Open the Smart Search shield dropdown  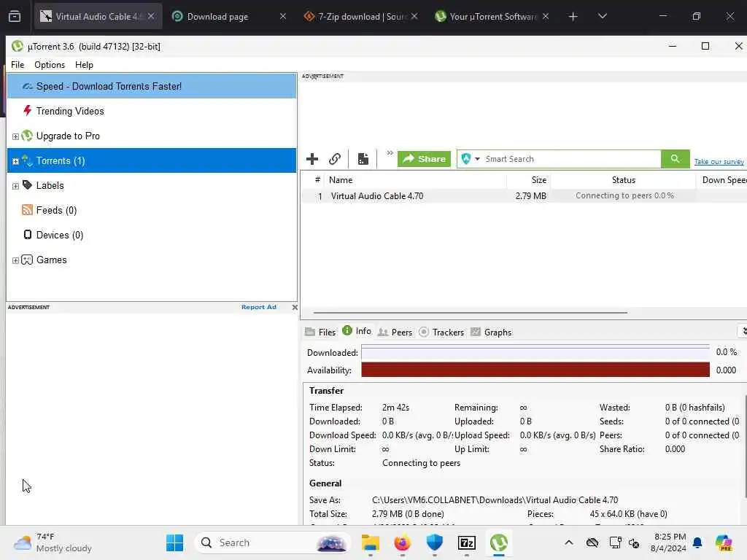pyautogui.click(x=471, y=159)
